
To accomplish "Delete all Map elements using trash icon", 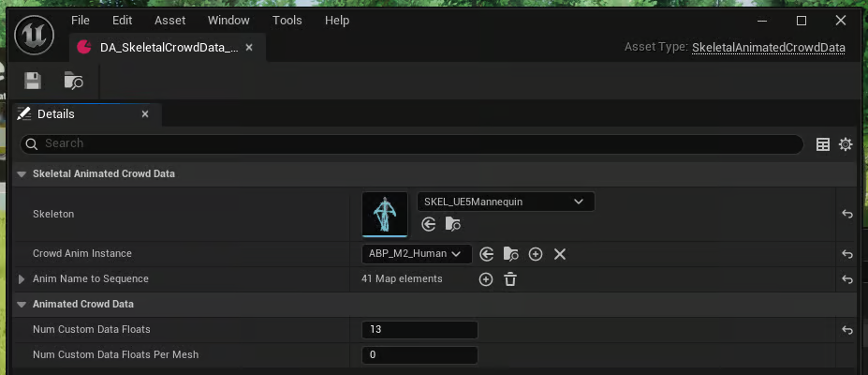I will (x=510, y=279).
